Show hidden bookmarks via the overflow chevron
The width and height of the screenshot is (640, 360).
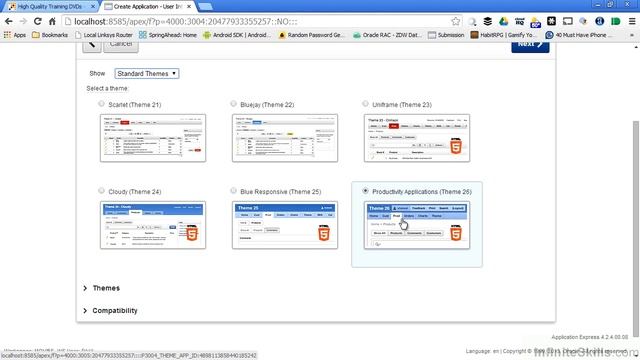click(632, 35)
